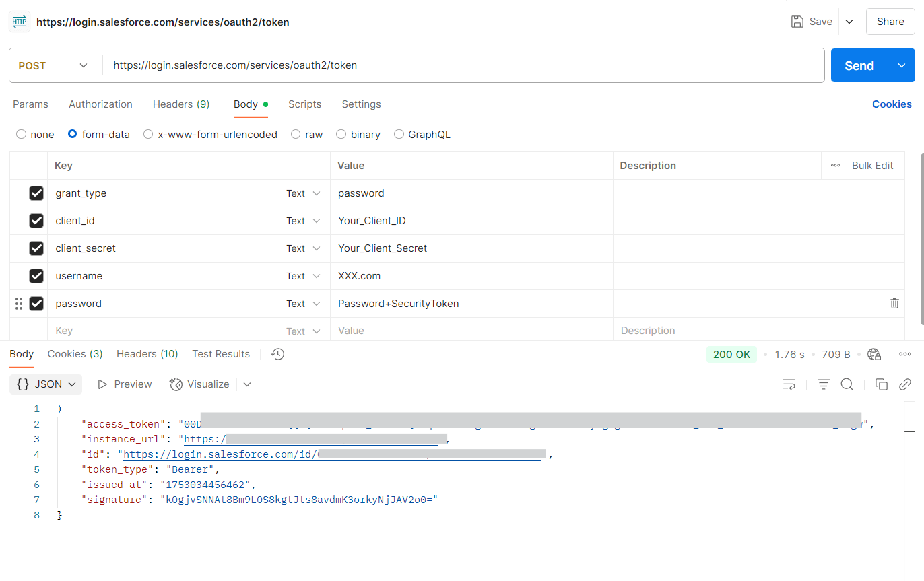Open the POST method dropdown
The height and width of the screenshot is (581, 924).
pos(54,65)
